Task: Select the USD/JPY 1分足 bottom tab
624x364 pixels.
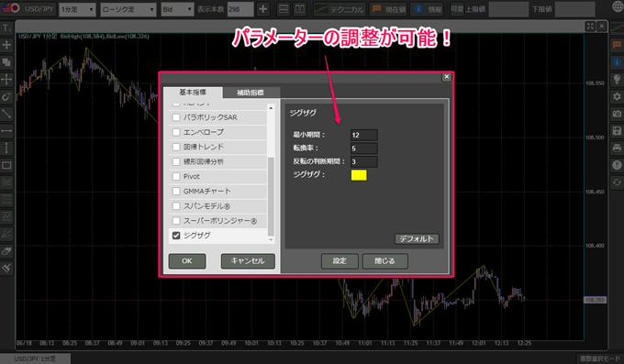Action: (x=35, y=358)
